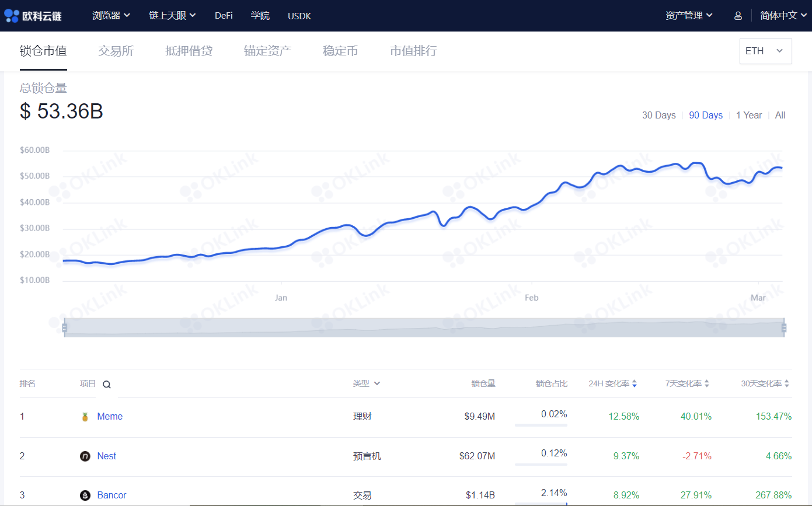Switch to the 交易所 tab
Viewport: 812px width, 506px height.
click(116, 51)
